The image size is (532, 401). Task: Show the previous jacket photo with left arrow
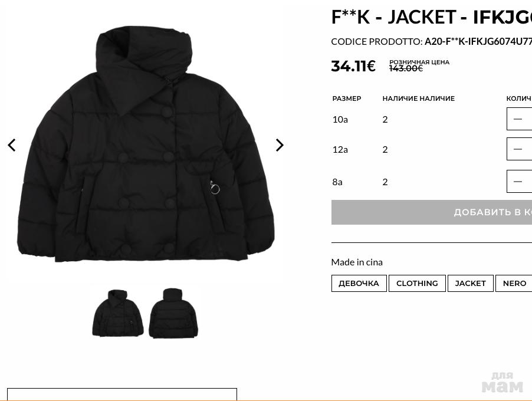[x=12, y=145]
